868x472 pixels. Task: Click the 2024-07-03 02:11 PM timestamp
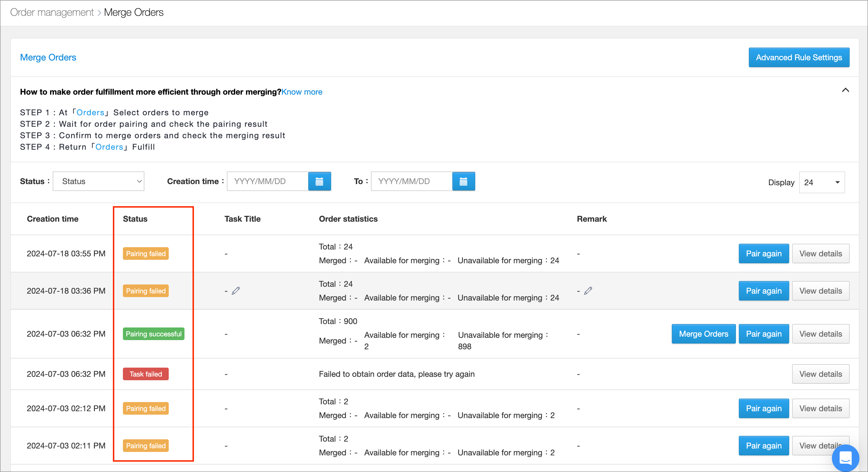click(x=66, y=445)
